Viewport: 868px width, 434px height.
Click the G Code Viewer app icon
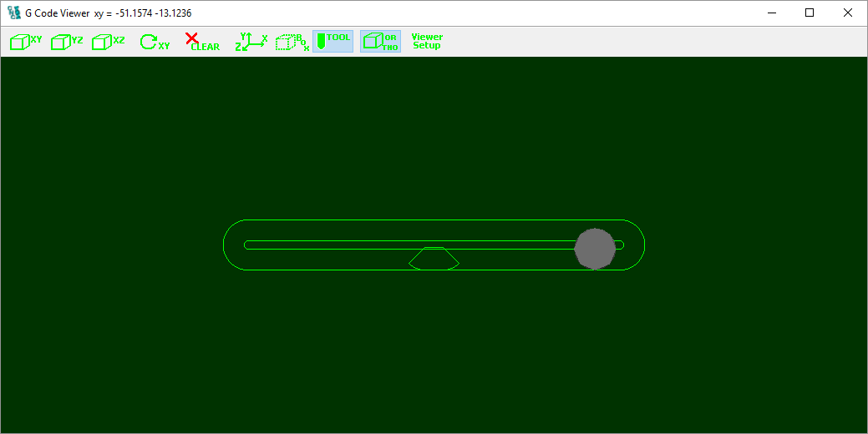13,13
